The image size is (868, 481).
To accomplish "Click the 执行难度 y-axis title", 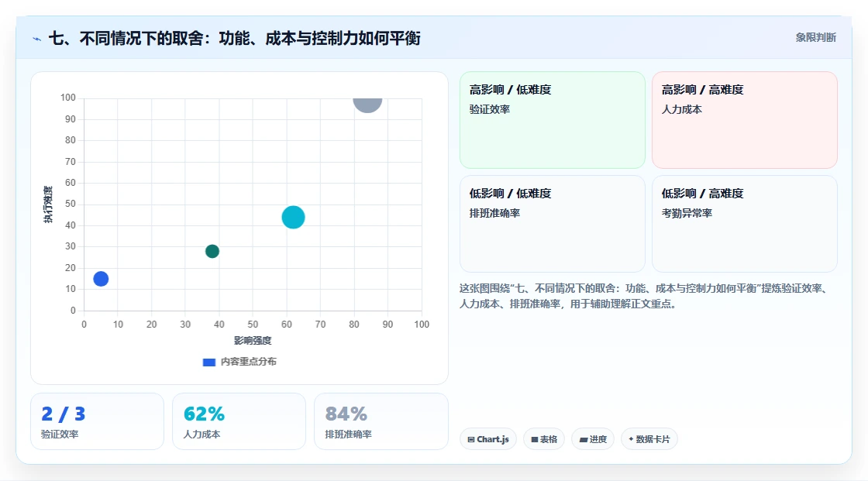I will click(x=48, y=204).
